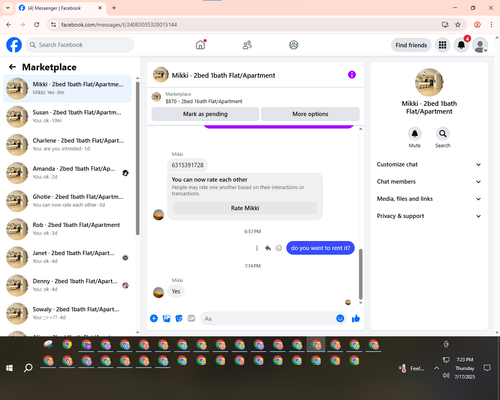Expand Media, files and links section

click(x=429, y=199)
